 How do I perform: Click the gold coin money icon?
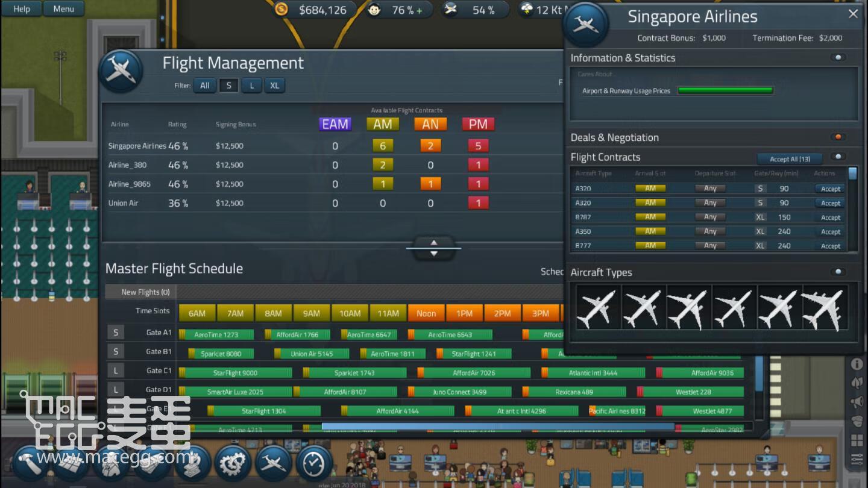coord(281,10)
